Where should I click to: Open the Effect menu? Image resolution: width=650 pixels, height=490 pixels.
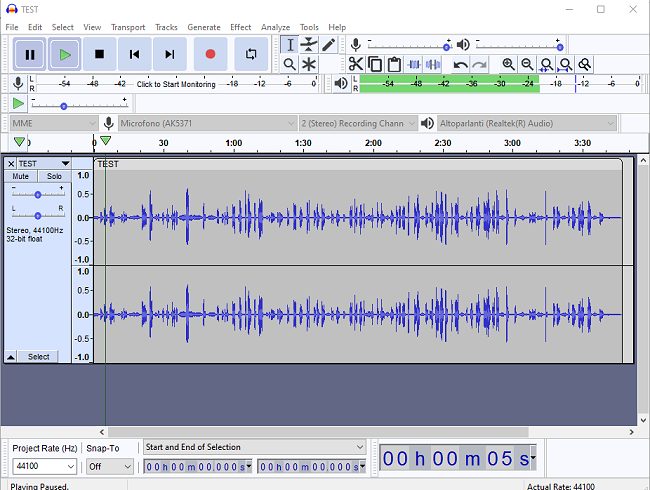click(x=241, y=27)
